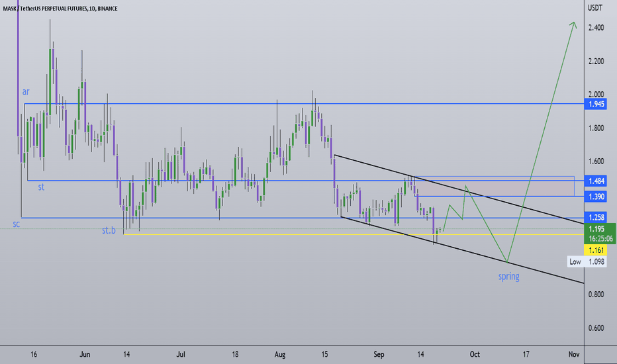Click the 15 date on time axis
Viewport: 617px width, 364px height.
(324, 355)
